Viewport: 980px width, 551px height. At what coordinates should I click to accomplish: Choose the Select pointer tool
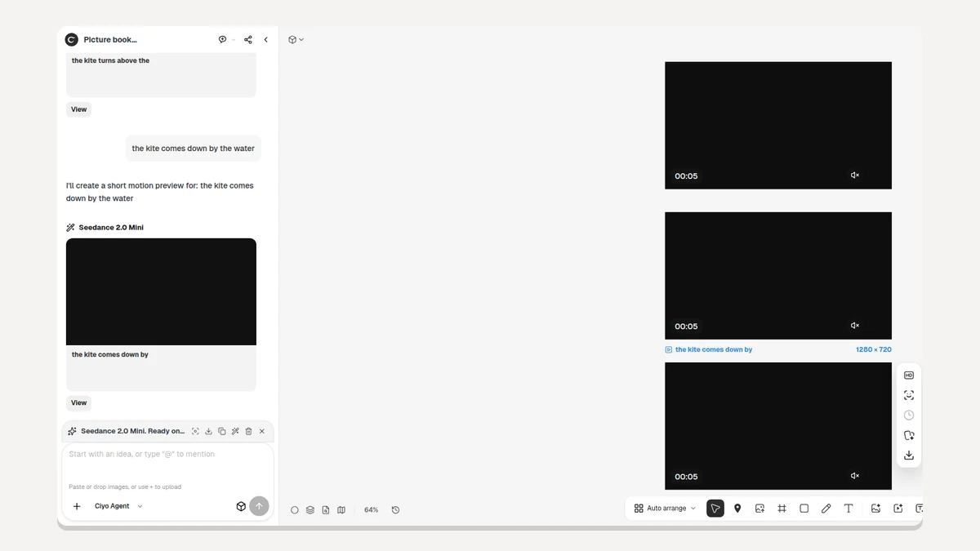(x=715, y=509)
